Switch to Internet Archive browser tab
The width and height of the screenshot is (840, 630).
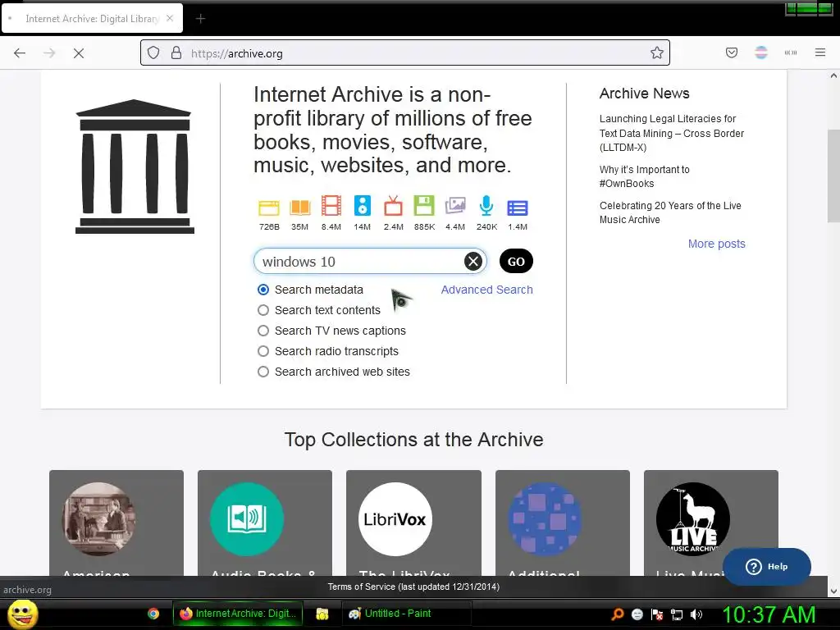[x=92, y=19]
